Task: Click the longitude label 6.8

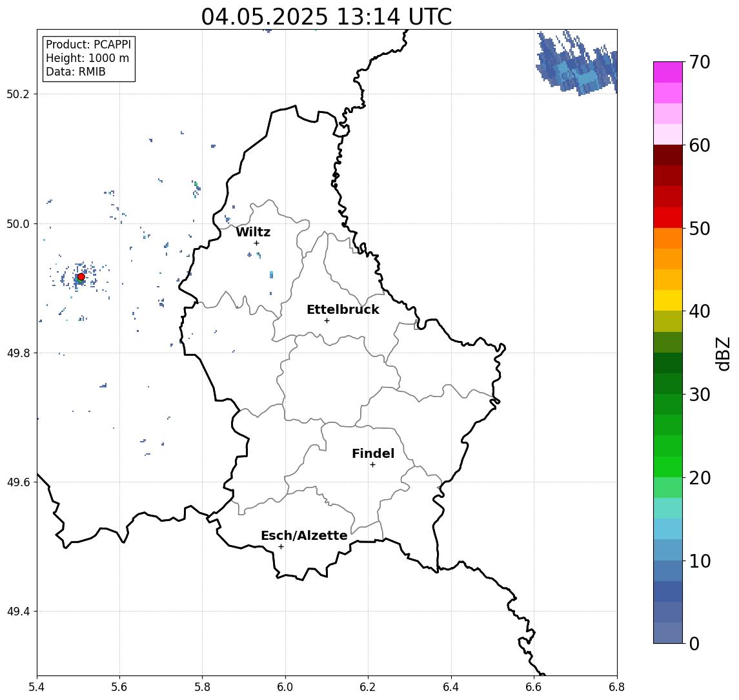Action: (x=616, y=687)
